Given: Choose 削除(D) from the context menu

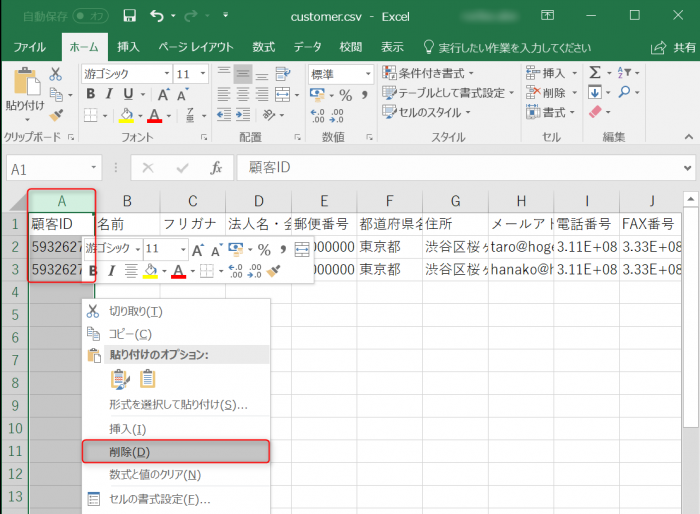Looking at the screenshot, I should [128, 452].
